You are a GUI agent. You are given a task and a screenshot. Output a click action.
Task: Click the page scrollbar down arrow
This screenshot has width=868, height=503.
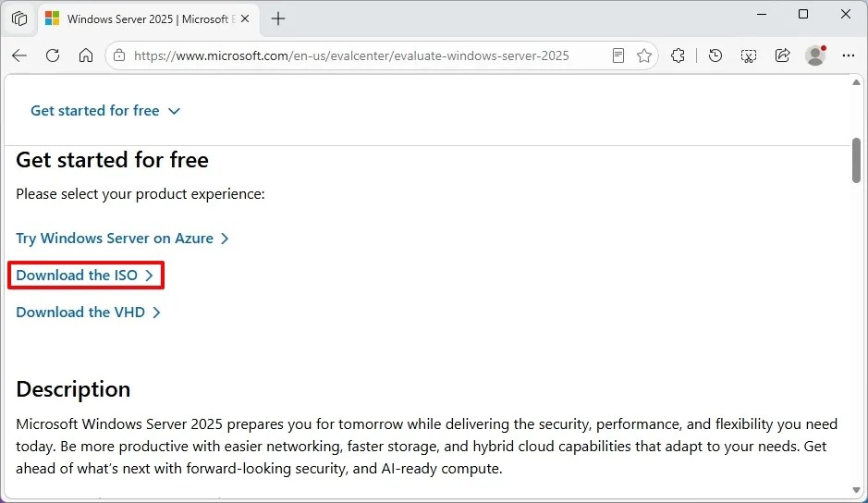[x=856, y=490]
